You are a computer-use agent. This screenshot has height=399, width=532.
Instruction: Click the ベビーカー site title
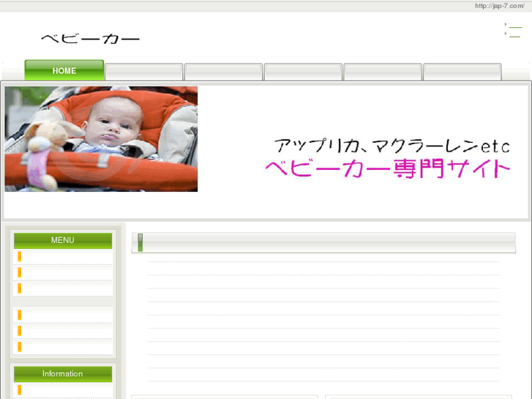90,39
